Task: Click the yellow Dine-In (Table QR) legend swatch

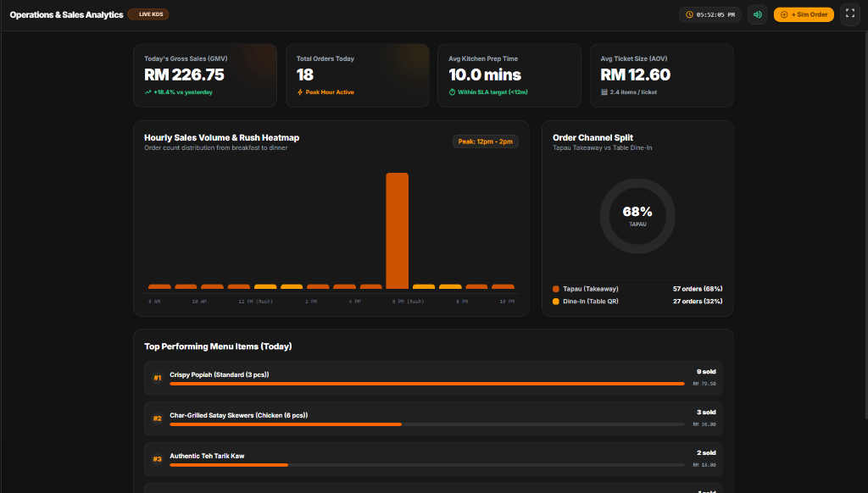Action: click(x=556, y=302)
